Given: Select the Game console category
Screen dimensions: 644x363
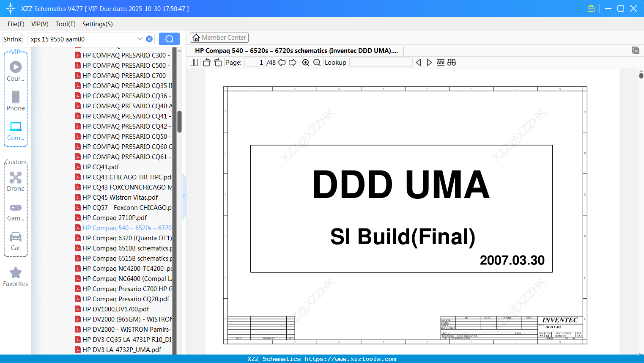Looking at the screenshot, I should pyautogui.click(x=16, y=212).
